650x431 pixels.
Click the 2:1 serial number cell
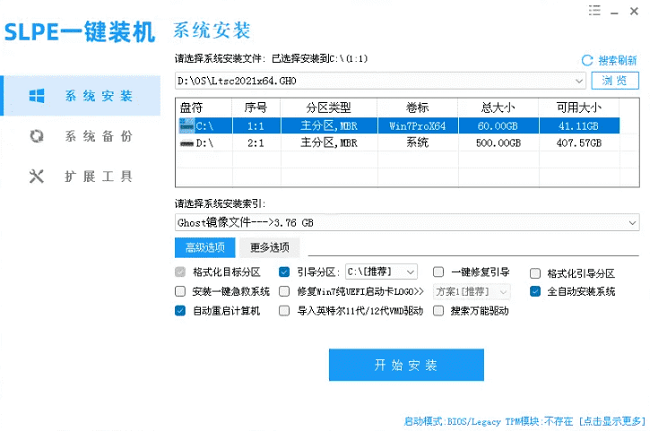[x=256, y=143]
